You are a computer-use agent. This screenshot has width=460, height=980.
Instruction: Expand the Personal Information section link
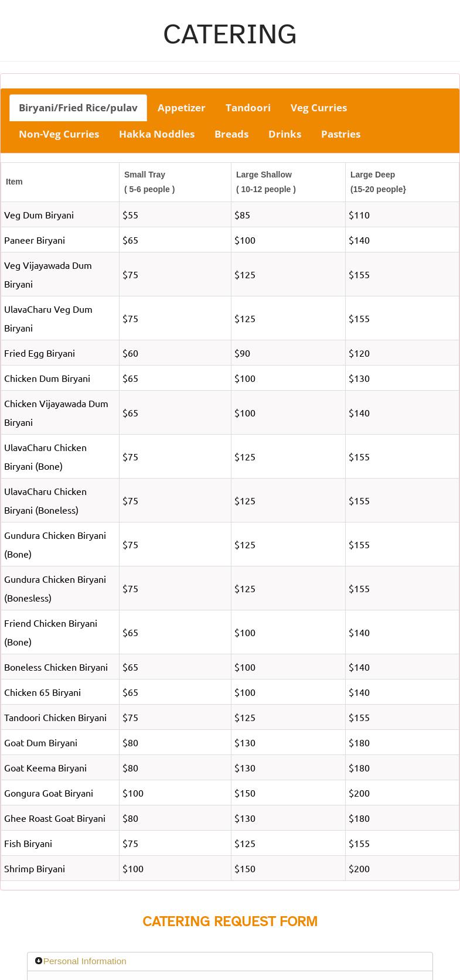click(84, 961)
